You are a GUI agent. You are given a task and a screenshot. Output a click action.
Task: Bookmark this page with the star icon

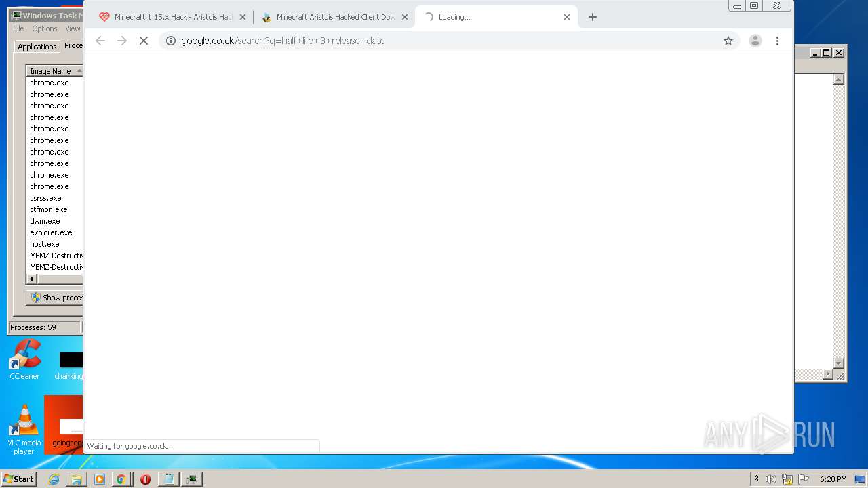pos(728,41)
